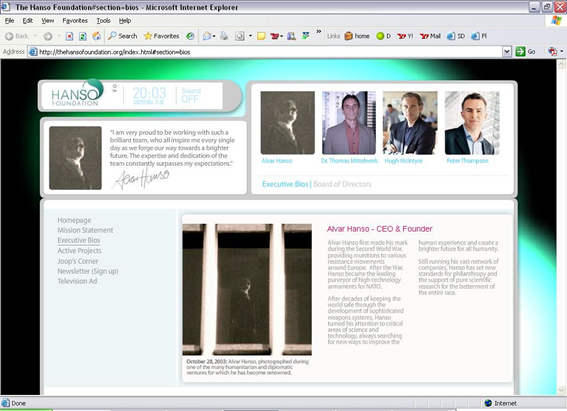Open the File menu
567x411 pixels.
[x=9, y=21]
